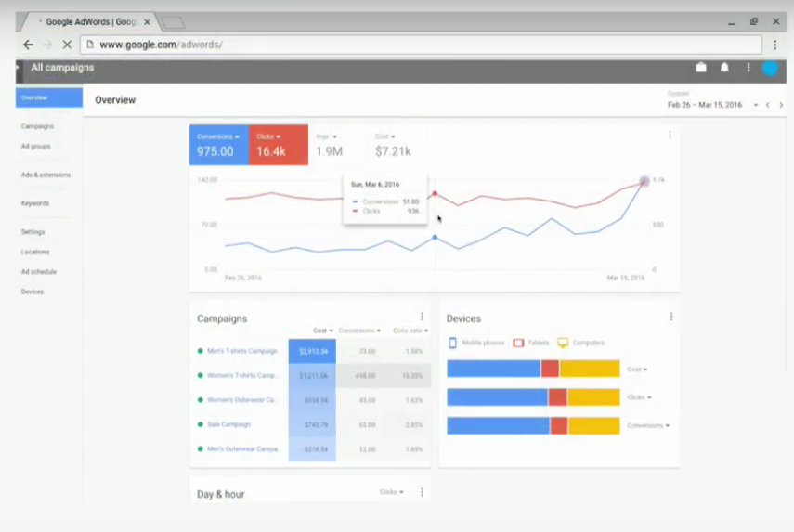Viewport: 794px width, 532px height.
Task: Open the Sale Campaign link
Action: 228,424
